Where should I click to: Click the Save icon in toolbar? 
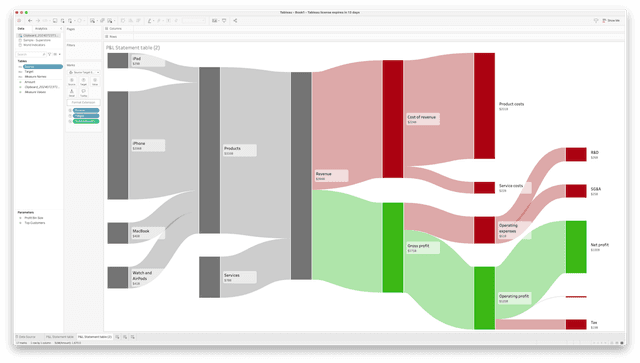(x=55, y=20)
